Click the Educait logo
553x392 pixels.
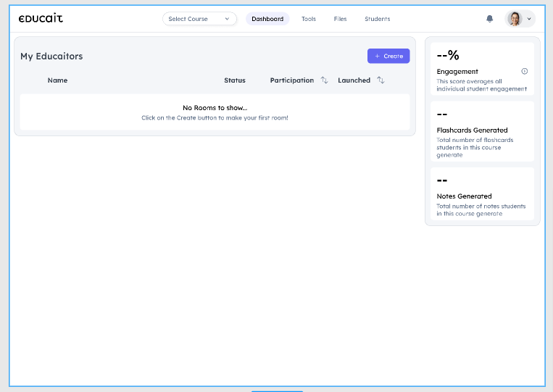pyautogui.click(x=41, y=18)
